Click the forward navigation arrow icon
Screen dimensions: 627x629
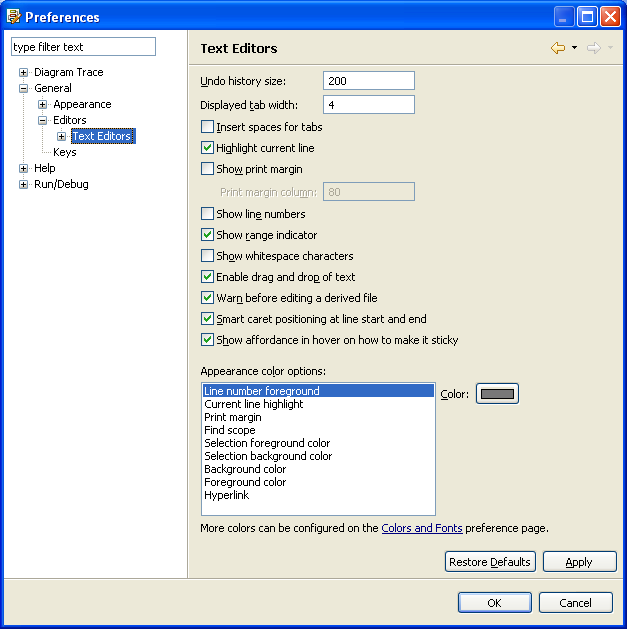[593, 48]
